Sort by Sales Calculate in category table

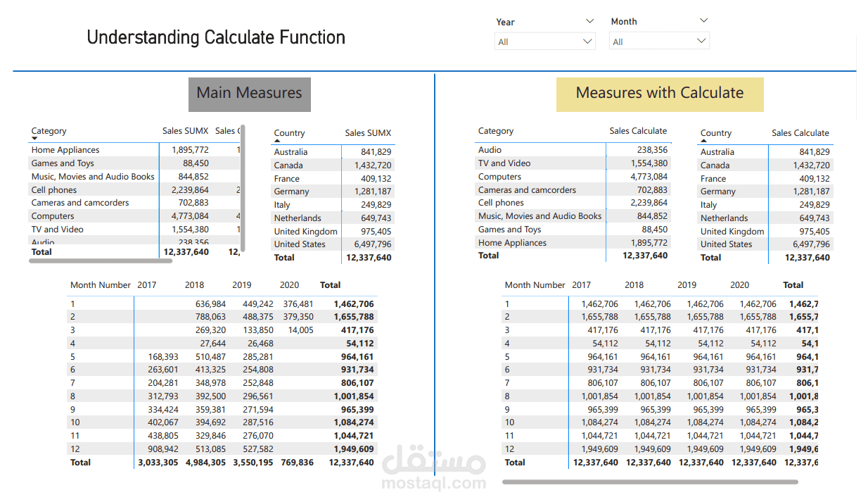pyautogui.click(x=638, y=131)
